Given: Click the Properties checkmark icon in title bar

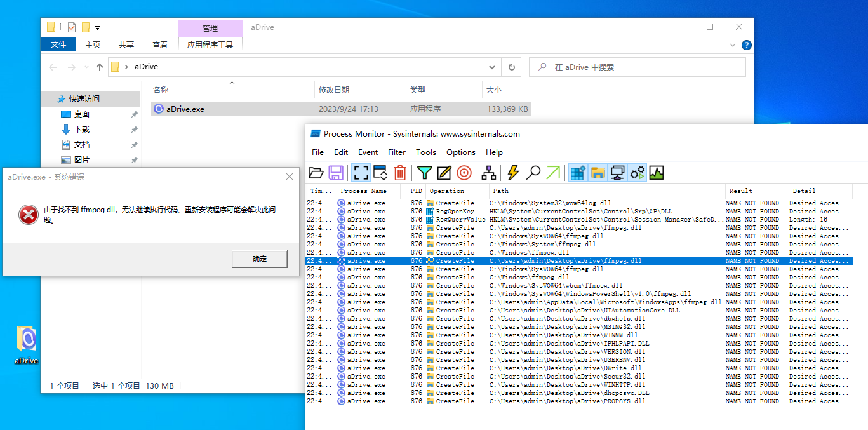Looking at the screenshot, I should [71, 27].
